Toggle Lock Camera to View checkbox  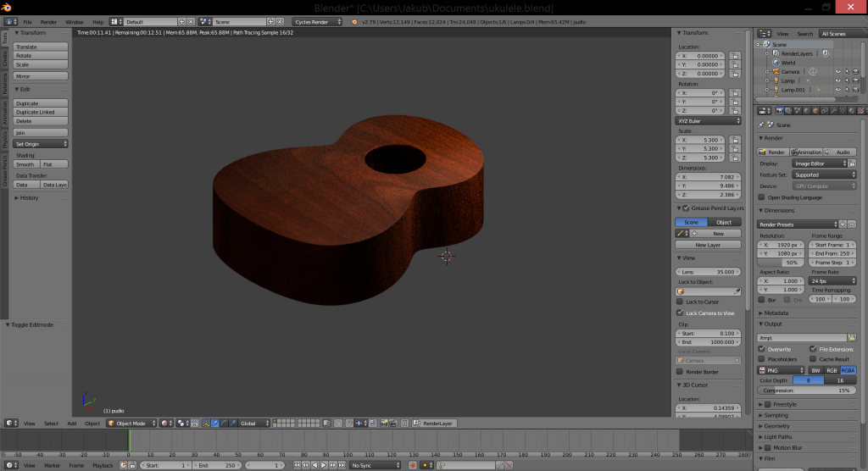pyautogui.click(x=680, y=313)
